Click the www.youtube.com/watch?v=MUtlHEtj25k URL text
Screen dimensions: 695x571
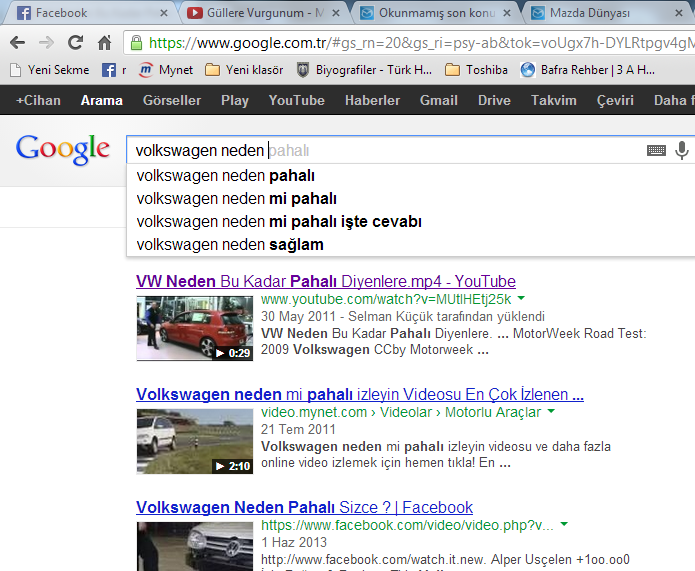click(386, 299)
